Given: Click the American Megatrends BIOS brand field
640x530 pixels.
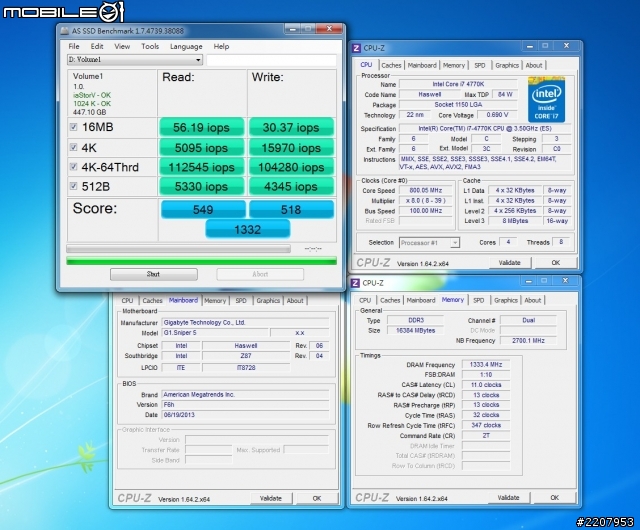Looking at the screenshot, I should (245, 394).
